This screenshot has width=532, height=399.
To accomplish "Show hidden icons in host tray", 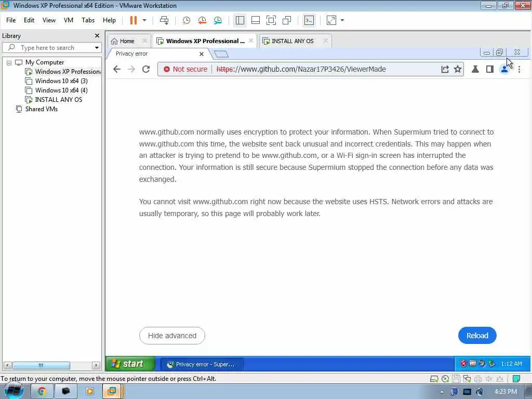I will click(442, 392).
